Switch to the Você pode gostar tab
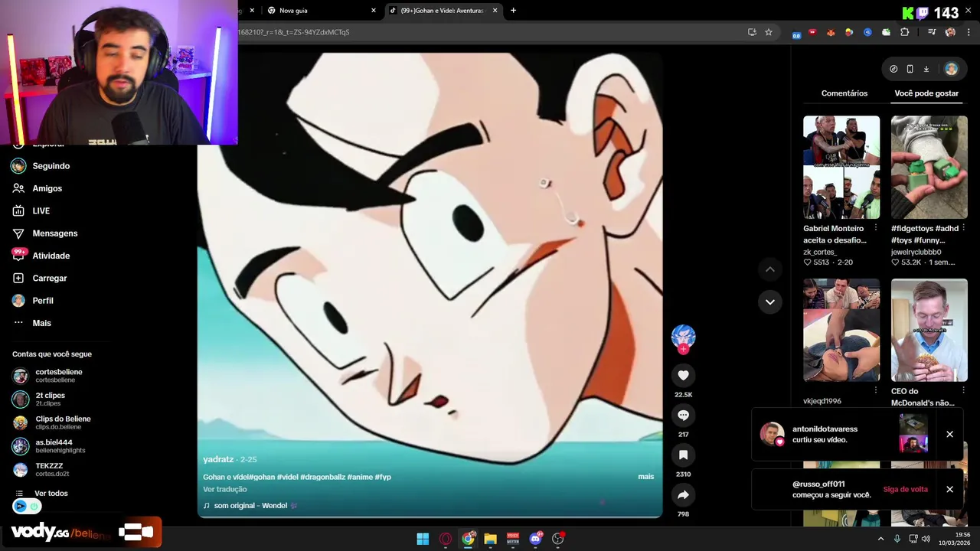The image size is (980, 551). pos(926,93)
